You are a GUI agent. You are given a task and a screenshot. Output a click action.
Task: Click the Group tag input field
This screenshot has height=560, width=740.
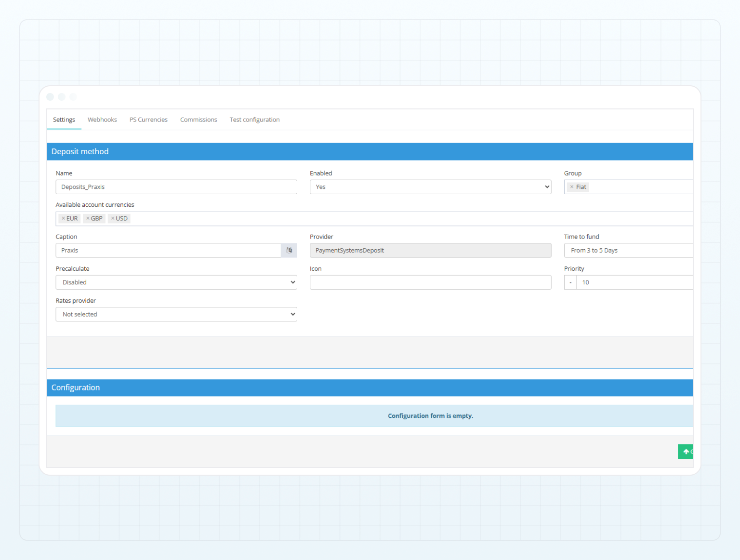coord(628,187)
